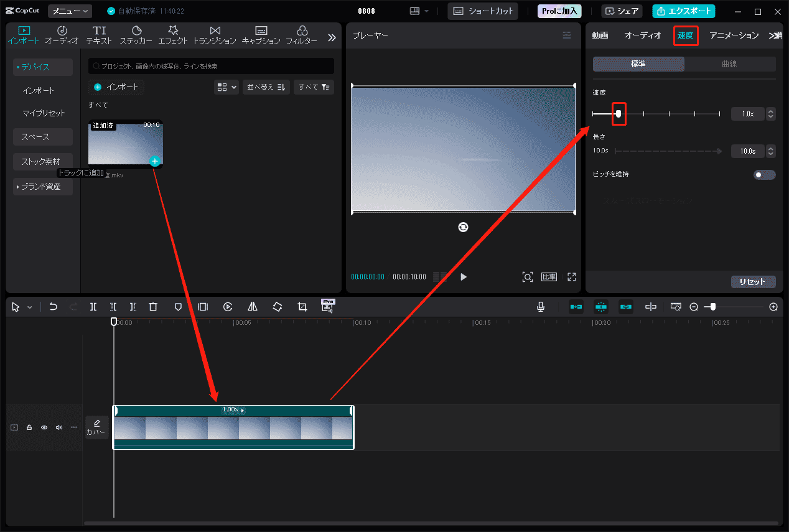
Task: Lock the video track
Action: pos(29,427)
